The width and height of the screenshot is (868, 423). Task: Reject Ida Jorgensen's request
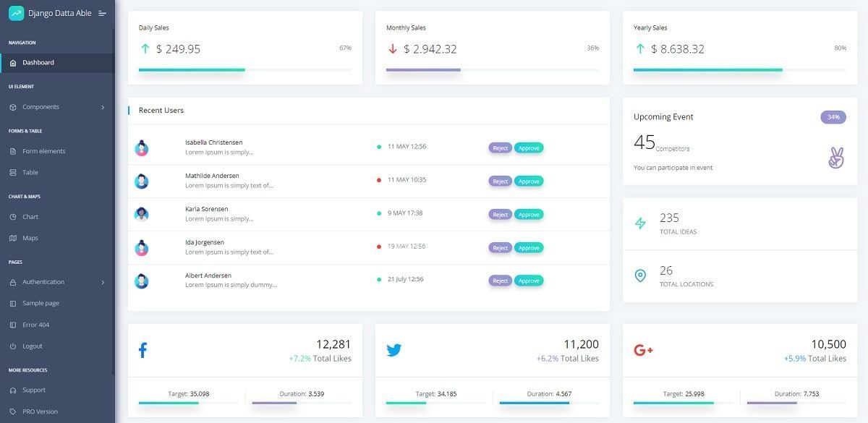pos(500,247)
